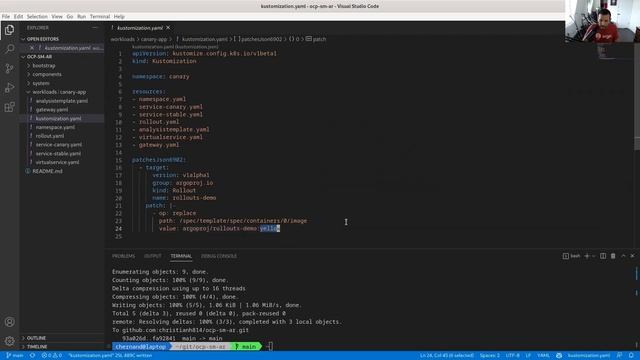Open the new terminal launch profile dropdown

click(593, 256)
